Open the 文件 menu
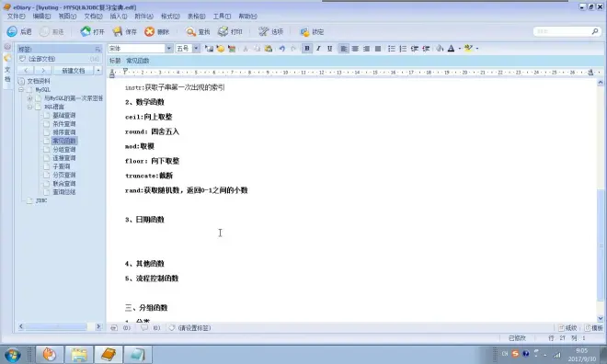This screenshot has width=607, height=364. tap(16, 17)
